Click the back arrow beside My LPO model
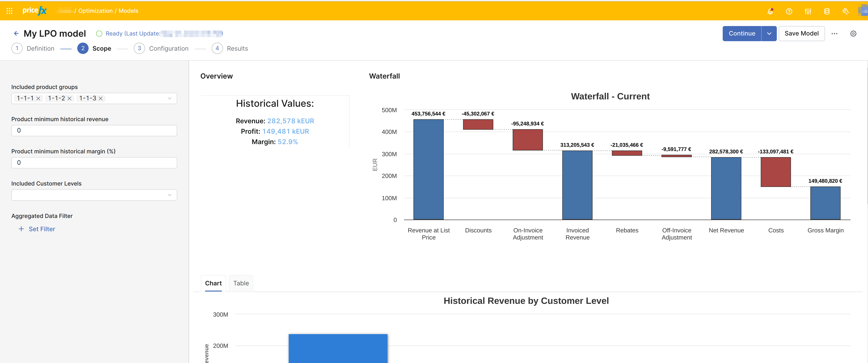The width and height of the screenshot is (868, 363). pyautogui.click(x=16, y=33)
